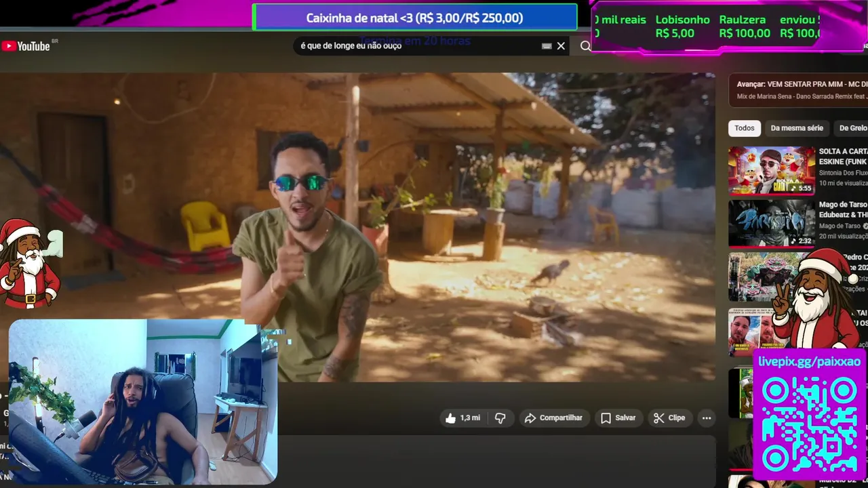Clear search text with the X icon
This screenshot has width=868, height=488.
[x=561, y=46]
